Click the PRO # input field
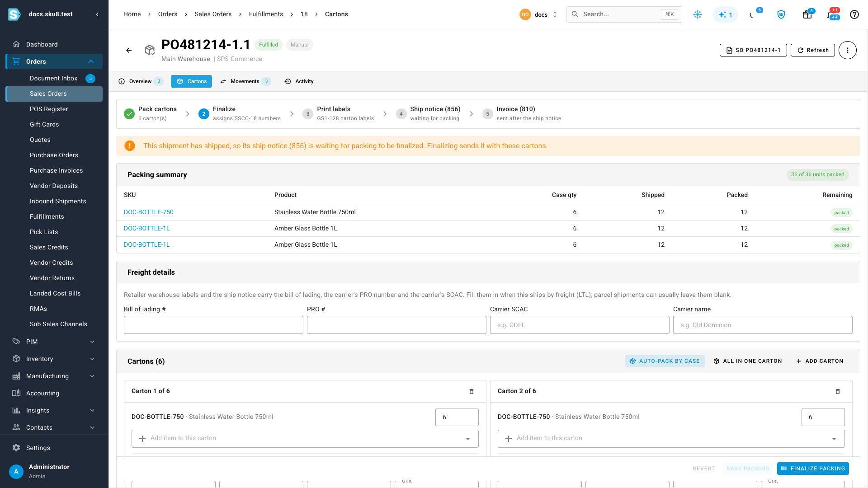Viewport: 868px width, 488px height. click(396, 325)
